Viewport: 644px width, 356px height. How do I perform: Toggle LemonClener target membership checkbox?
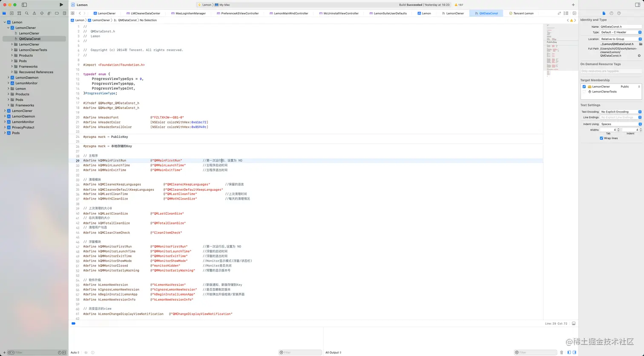point(584,86)
